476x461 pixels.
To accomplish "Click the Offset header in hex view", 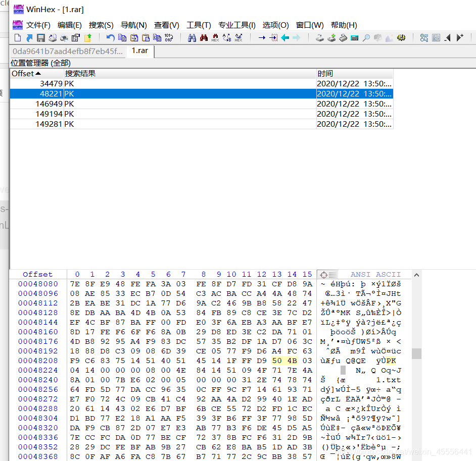I will [37, 275].
